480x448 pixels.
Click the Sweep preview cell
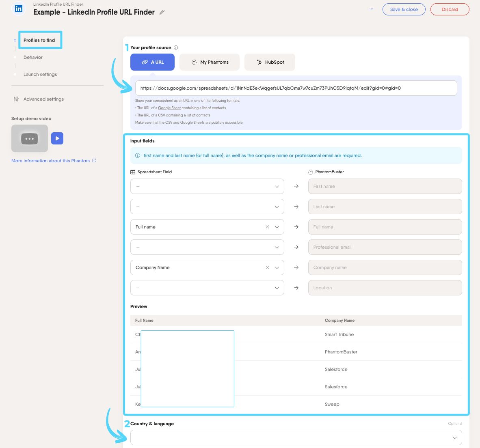click(x=332, y=404)
